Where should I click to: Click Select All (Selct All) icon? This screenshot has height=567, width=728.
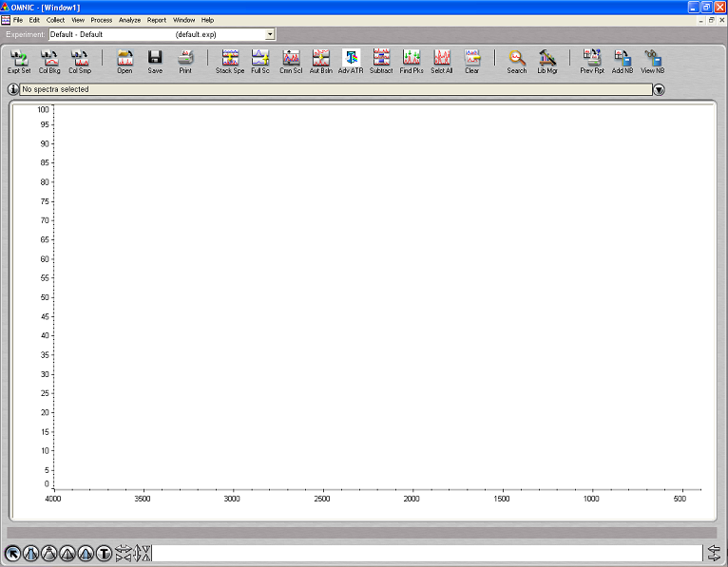442,61
